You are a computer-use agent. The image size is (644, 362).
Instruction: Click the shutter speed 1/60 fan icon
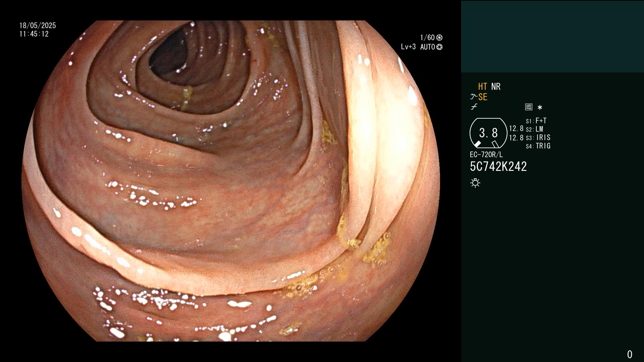pyautogui.click(x=439, y=38)
